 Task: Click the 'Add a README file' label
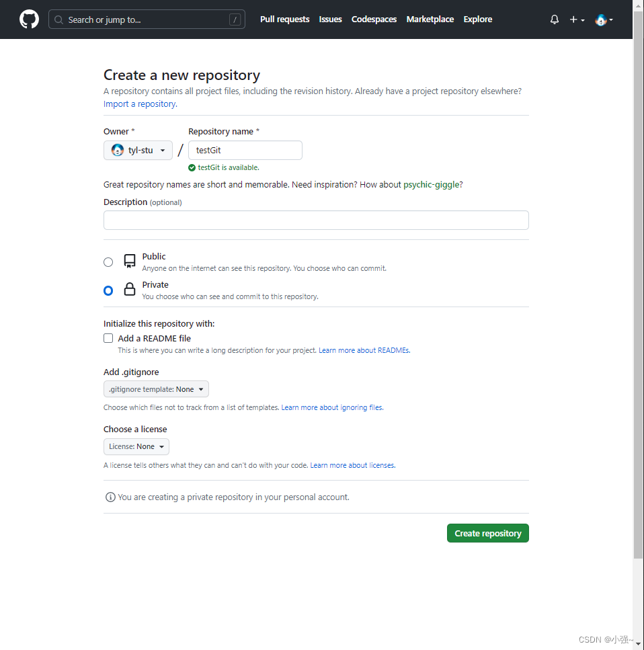[x=154, y=338]
